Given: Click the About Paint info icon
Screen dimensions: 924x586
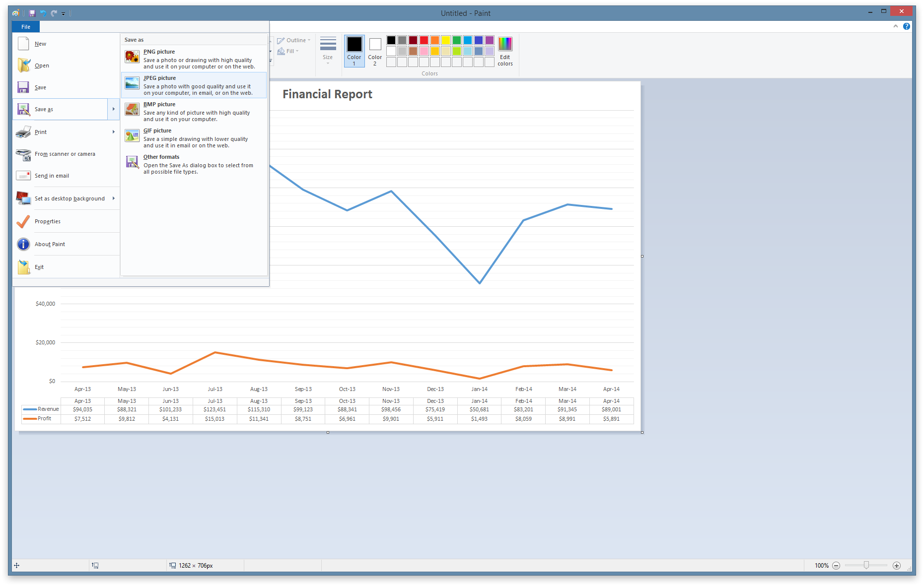Looking at the screenshot, I should pos(23,244).
